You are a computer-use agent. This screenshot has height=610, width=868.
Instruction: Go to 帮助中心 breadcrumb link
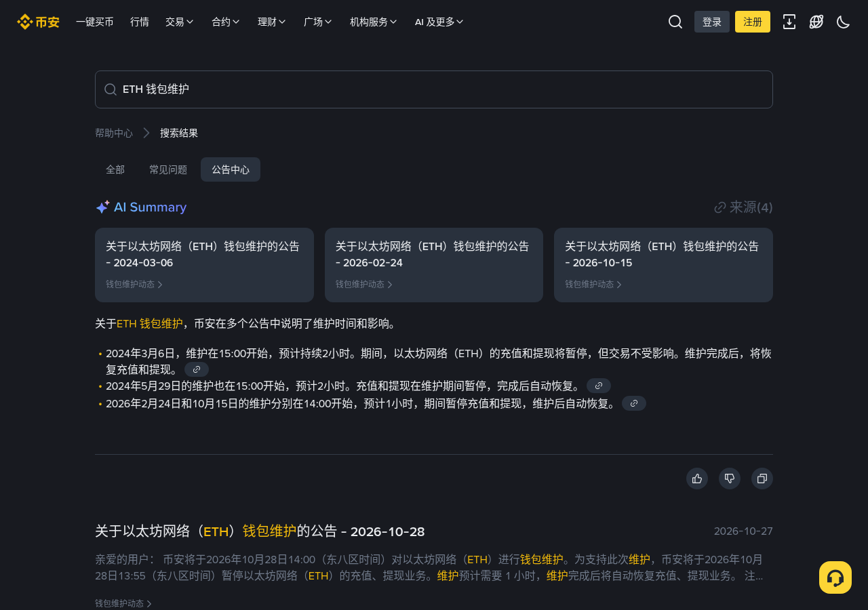tap(114, 133)
